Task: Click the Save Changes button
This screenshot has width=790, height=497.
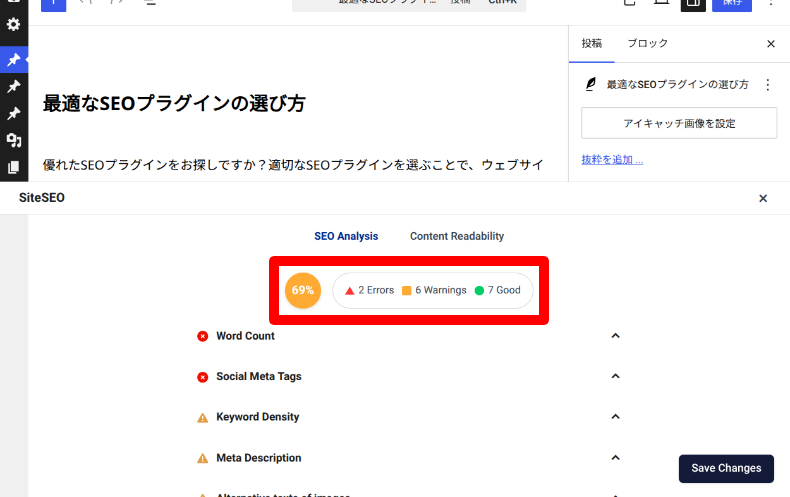Action: [x=726, y=468]
